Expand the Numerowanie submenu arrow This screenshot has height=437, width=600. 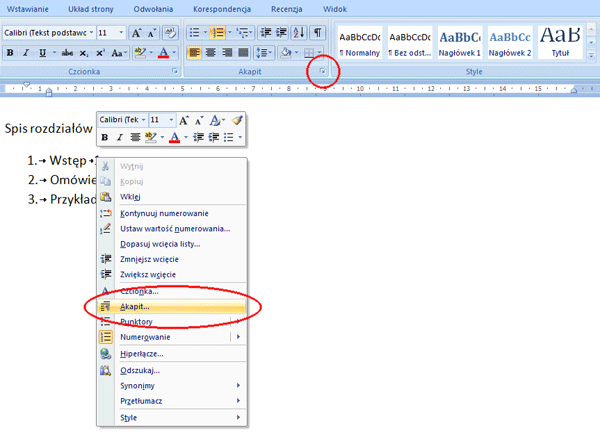(238, 337)
